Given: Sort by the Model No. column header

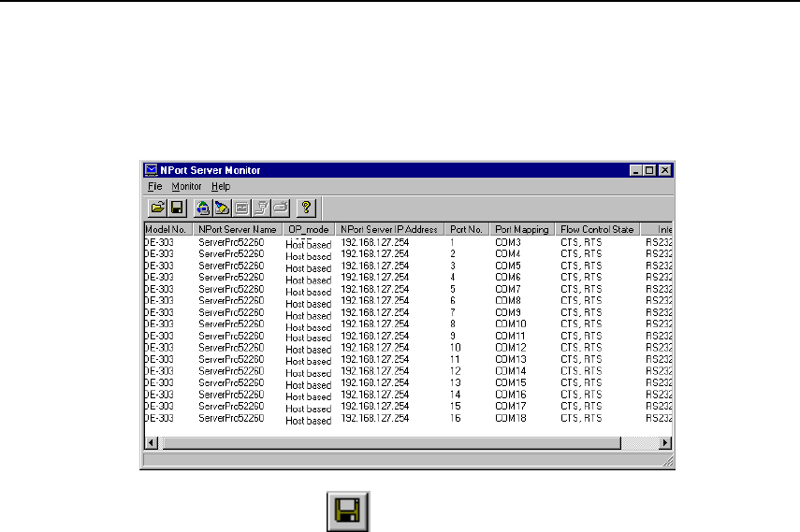Looking at the screenshot, I should 168,229.
